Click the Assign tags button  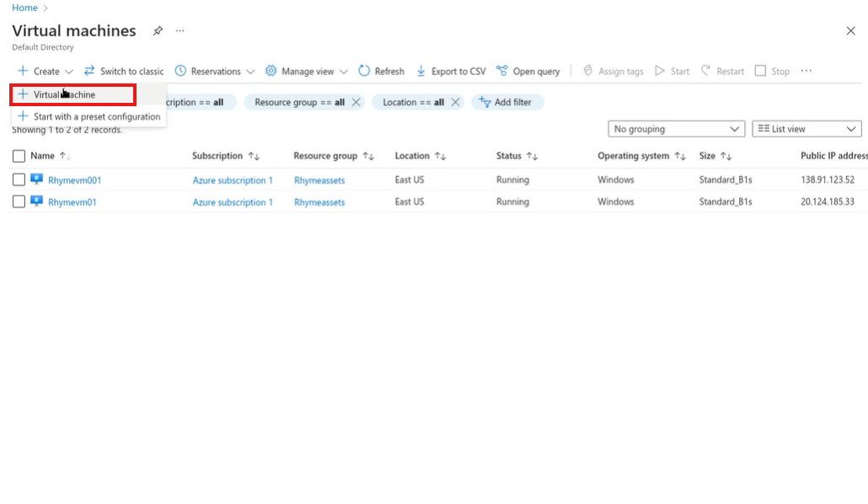coord(613,71)
